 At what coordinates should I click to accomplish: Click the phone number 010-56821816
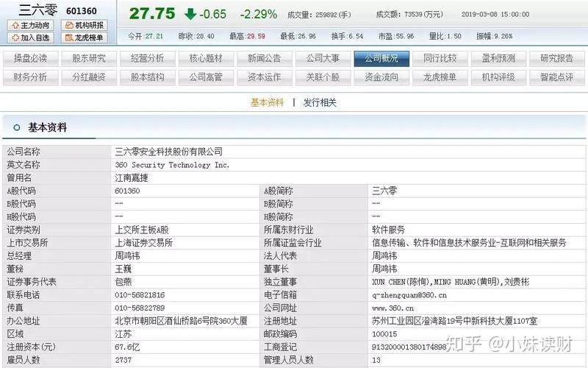(140, 295)
